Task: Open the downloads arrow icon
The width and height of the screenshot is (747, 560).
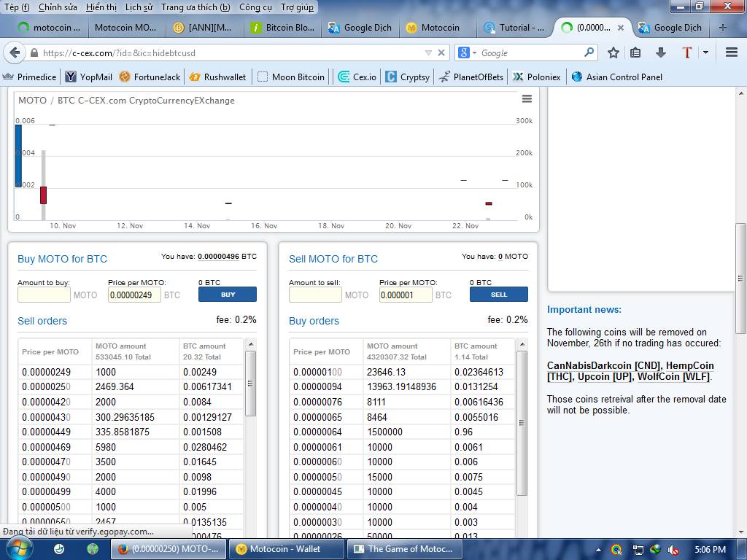Action: (x=661, y=52)
